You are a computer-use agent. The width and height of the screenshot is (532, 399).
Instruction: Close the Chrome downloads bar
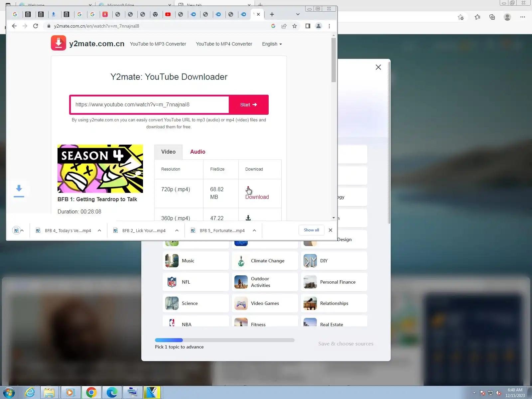(x=331, y=230)
